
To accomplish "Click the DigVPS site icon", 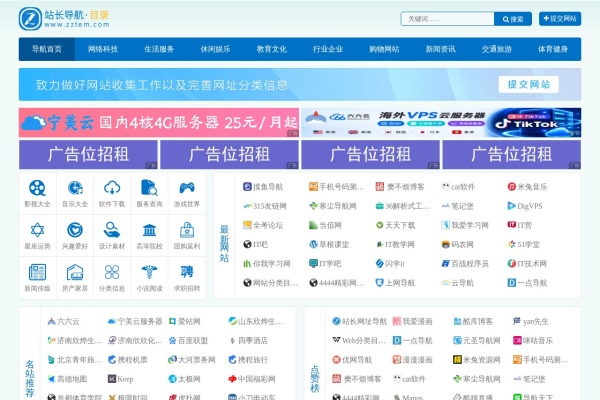I will 512,206.
